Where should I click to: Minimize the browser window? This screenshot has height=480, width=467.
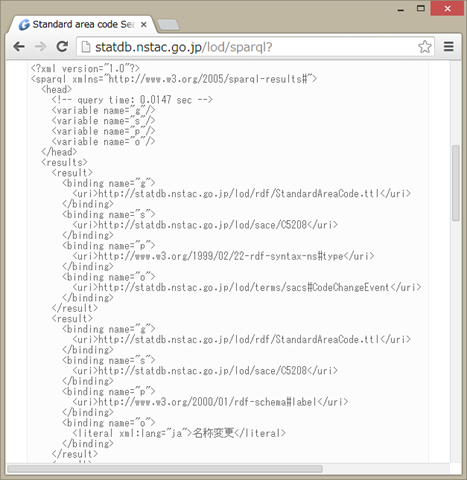401,10
